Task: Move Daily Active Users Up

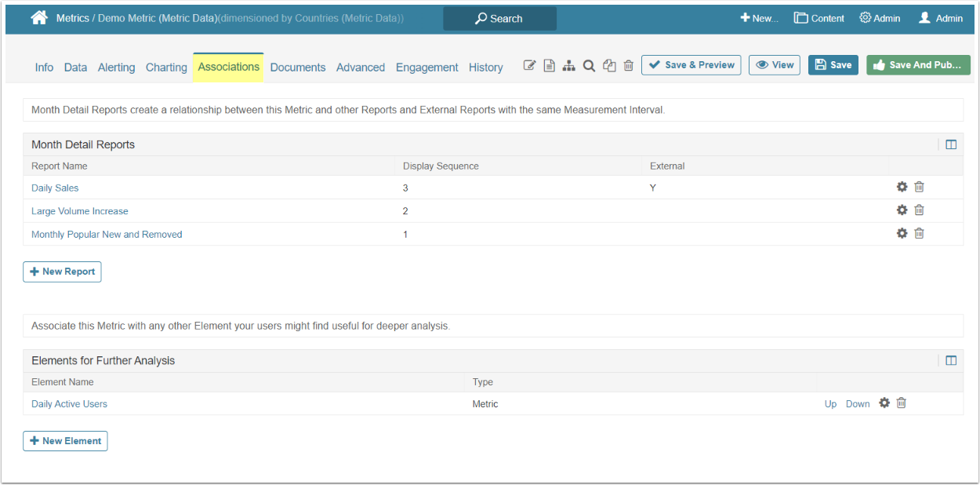Action: click(x=830, y=404)
